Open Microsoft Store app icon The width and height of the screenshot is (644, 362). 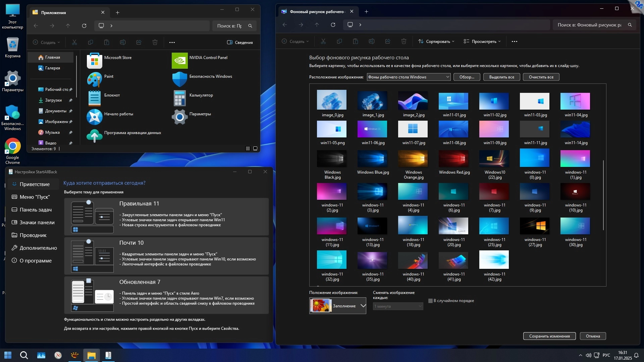coord(94,61)
